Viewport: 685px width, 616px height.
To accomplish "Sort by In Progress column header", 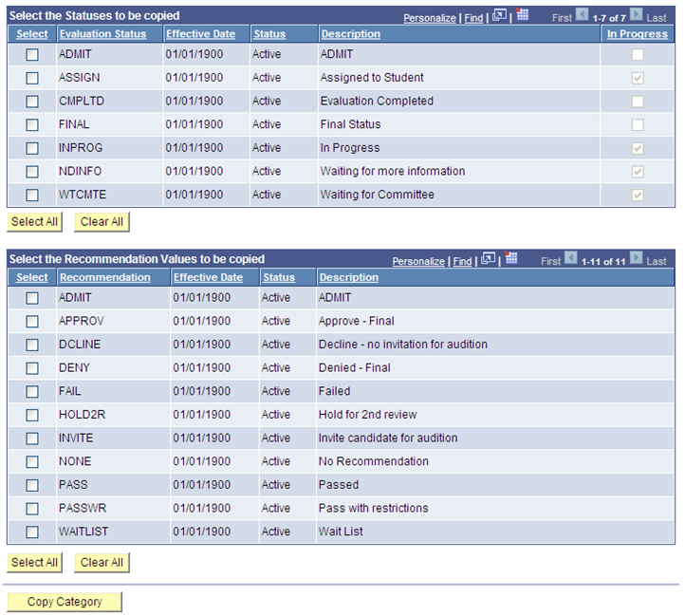I will [638, 34].
